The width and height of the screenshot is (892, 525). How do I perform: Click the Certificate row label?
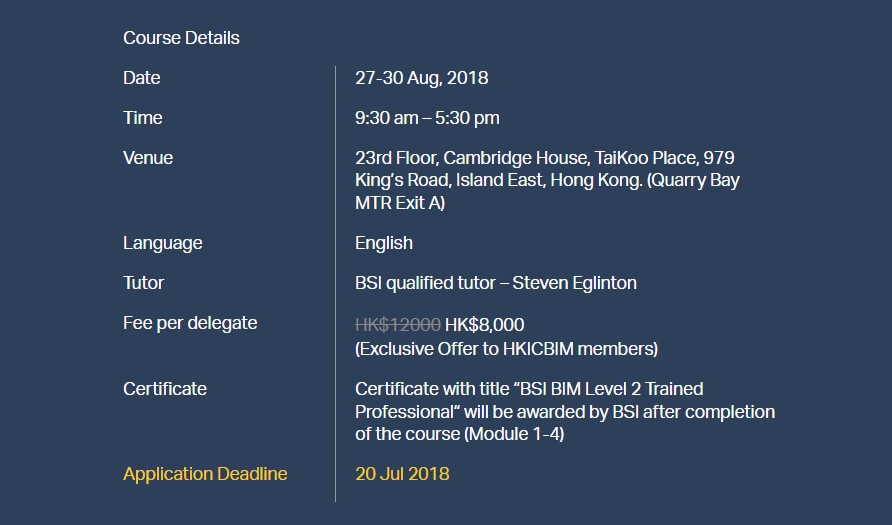[x=165, y=389]
